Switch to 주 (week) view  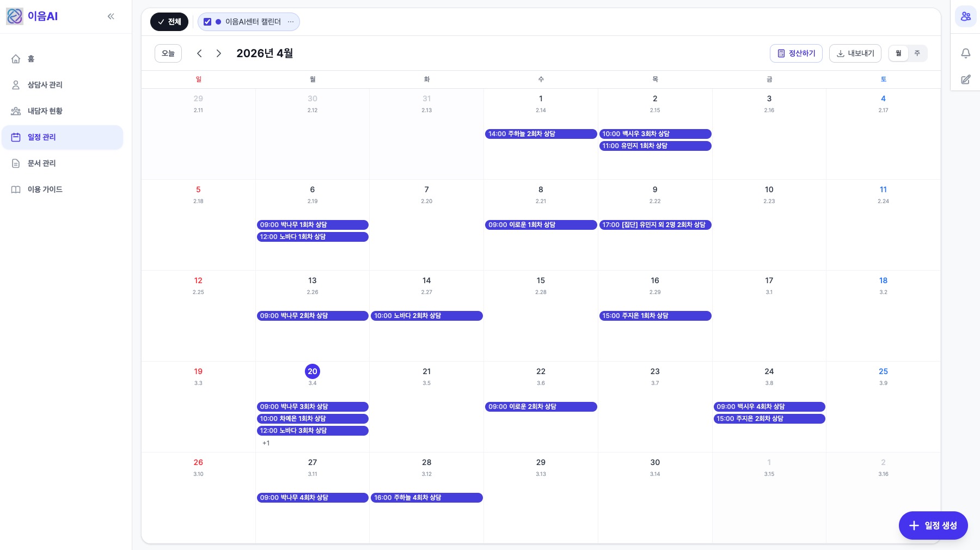(x=917, y=53)
